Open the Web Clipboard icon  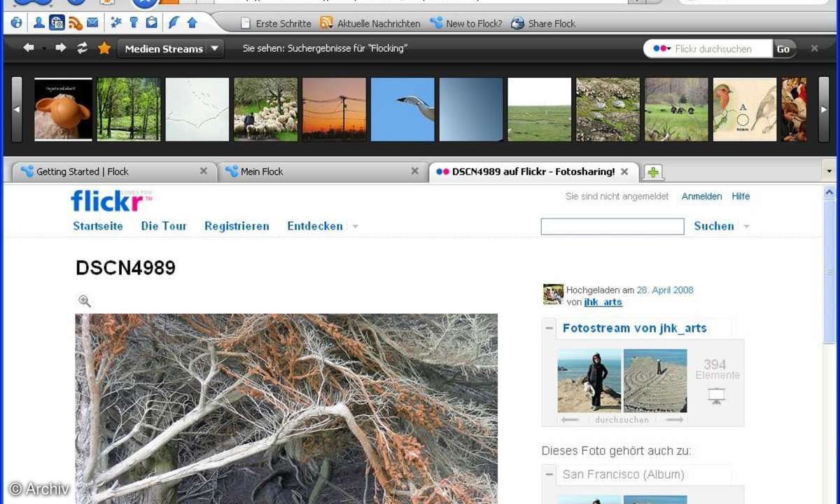coord(151,23)
